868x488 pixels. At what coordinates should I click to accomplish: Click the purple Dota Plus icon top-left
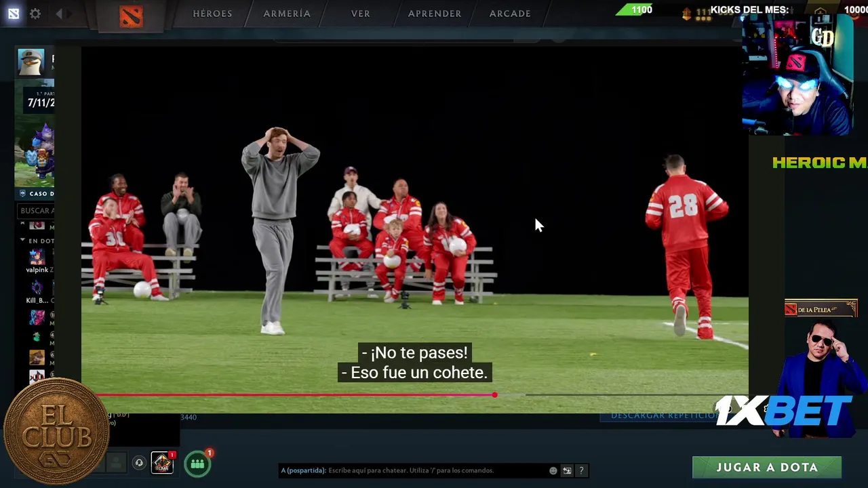[14, 14]
